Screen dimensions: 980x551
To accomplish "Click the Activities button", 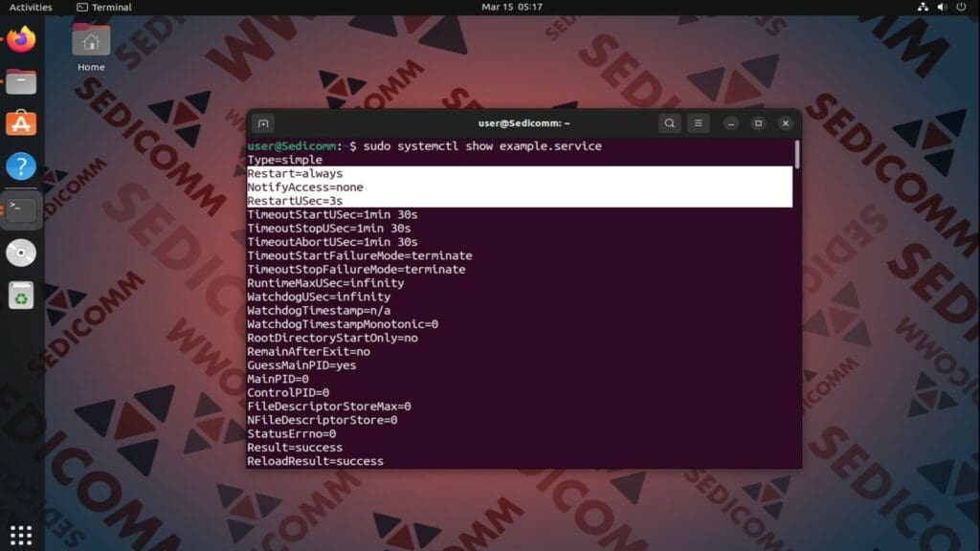I will pos(31,7).
